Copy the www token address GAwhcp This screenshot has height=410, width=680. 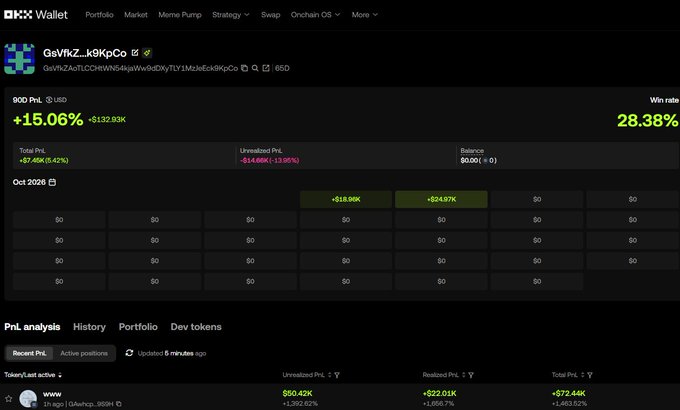pos(118,404)
